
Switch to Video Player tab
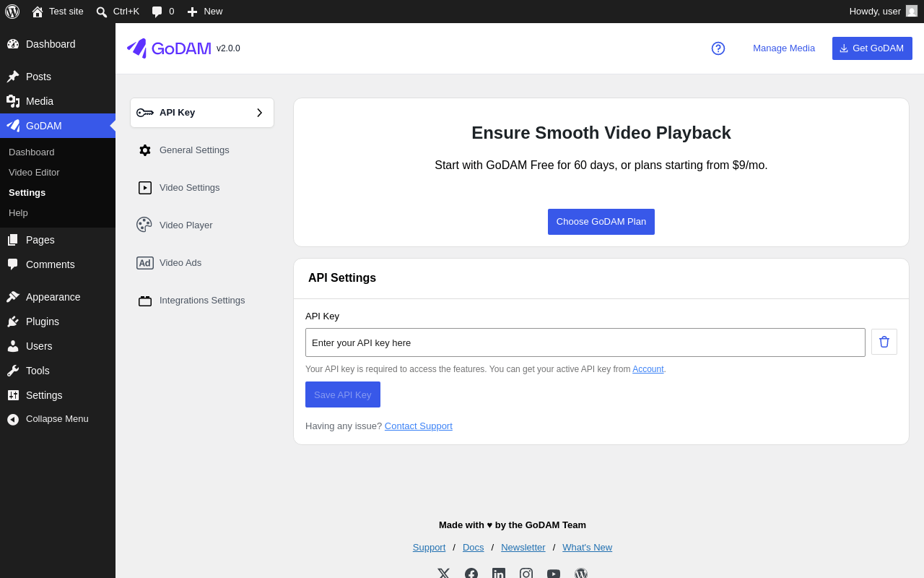(202, 225)
